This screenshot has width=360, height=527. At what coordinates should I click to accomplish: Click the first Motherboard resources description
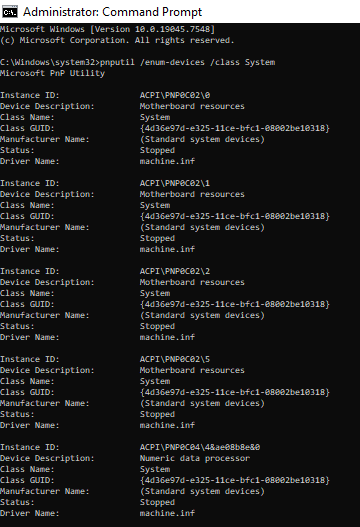(192, 107)
